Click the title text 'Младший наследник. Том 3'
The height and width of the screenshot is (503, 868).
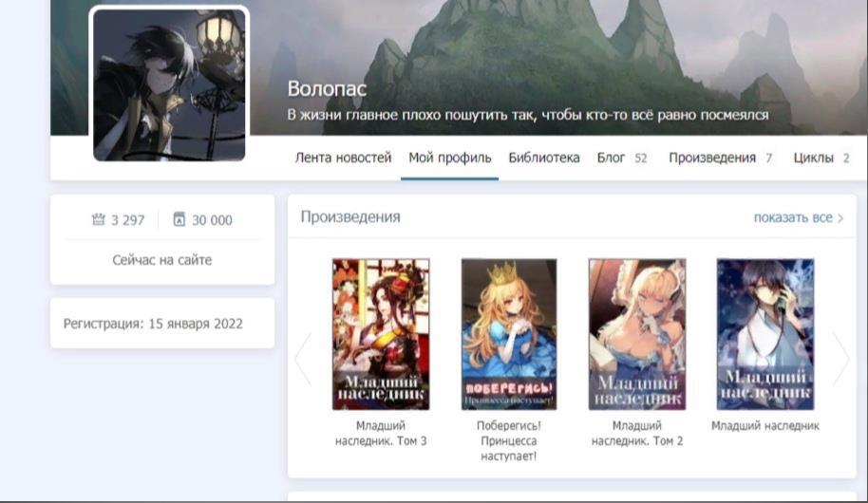tap(380, 434)
